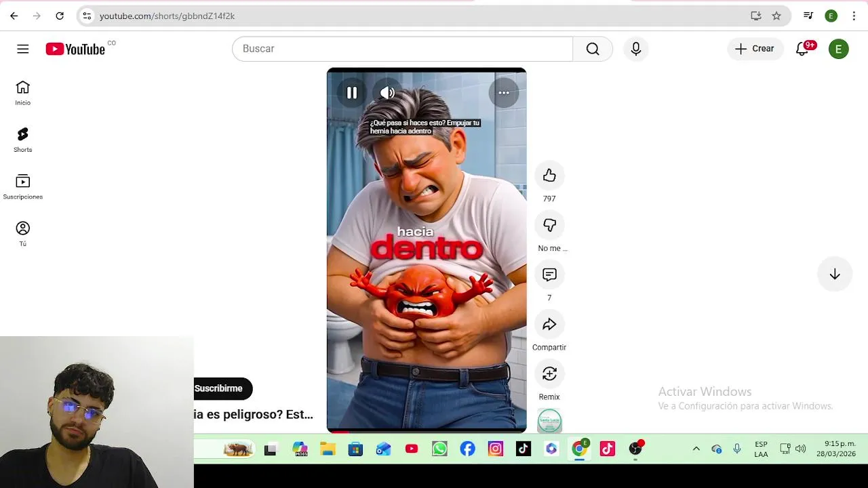The image size is (868, 488).
Task: Open Shorts in the sidebar
Action: click(23, 140)
